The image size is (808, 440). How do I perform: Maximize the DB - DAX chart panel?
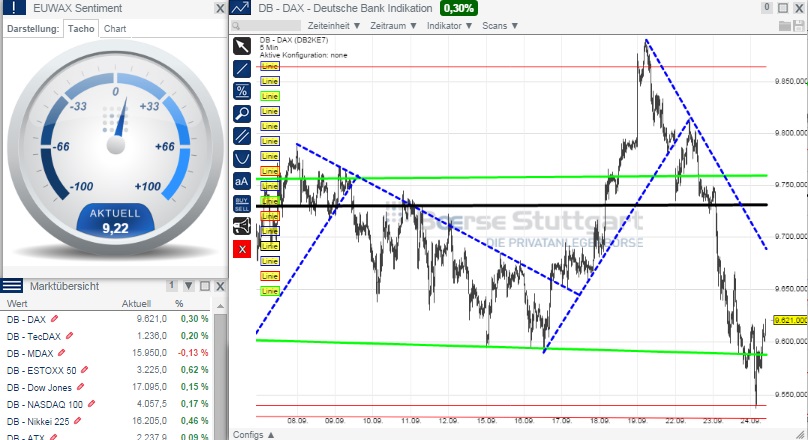(x=783, y=8)
